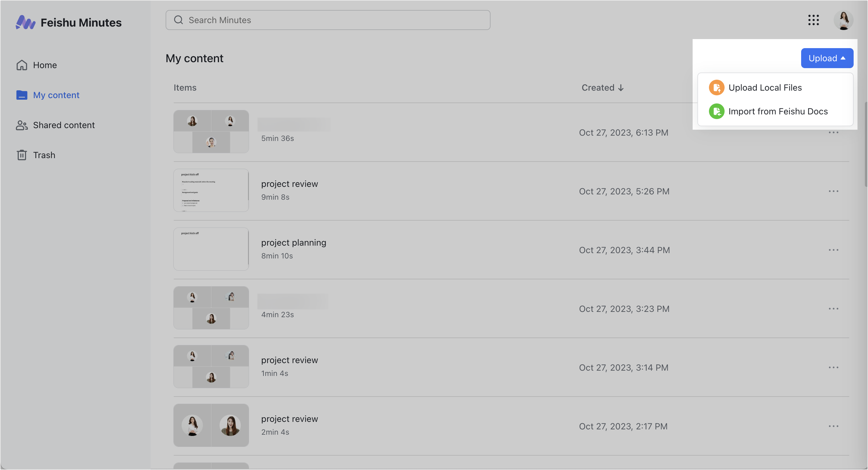Toggle sort order on Created column
Screen dimensions: 868x470
pyautogui.click(x=602, y=87)
